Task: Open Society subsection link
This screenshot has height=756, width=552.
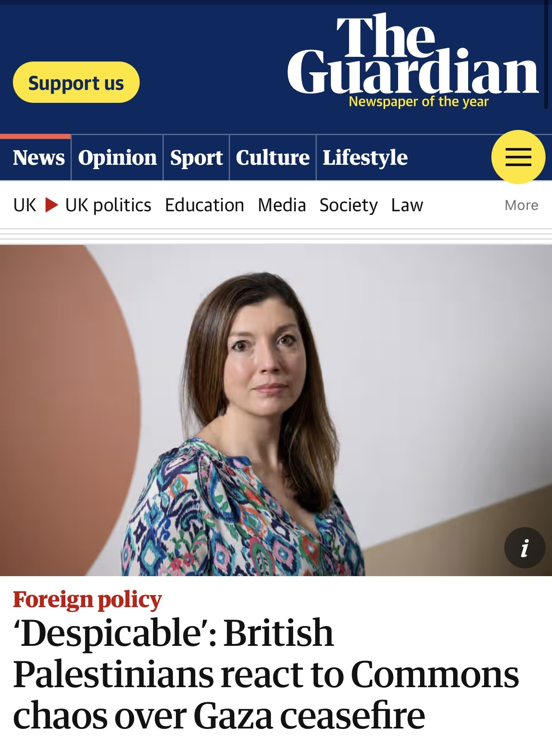Action: 349,205
